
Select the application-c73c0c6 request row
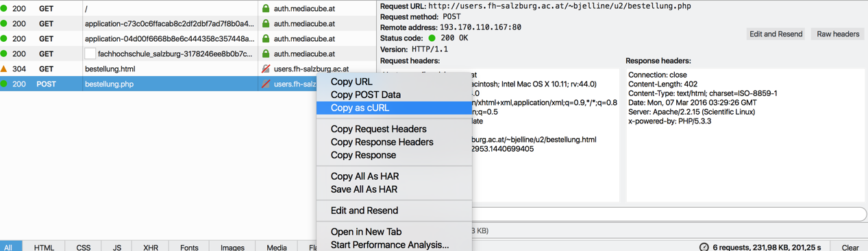pos(188,23)
